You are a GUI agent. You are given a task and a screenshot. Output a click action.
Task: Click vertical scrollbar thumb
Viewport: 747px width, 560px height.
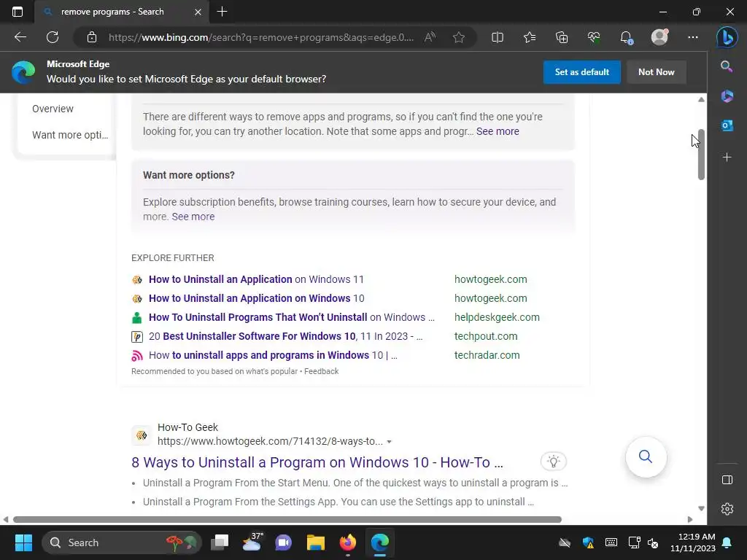pyautogui.click(x=701, y=155)
